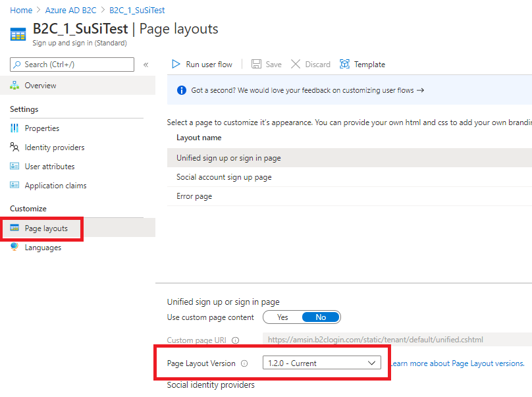
Task: Click the Template cube icon
Action: tap(344, 64)
